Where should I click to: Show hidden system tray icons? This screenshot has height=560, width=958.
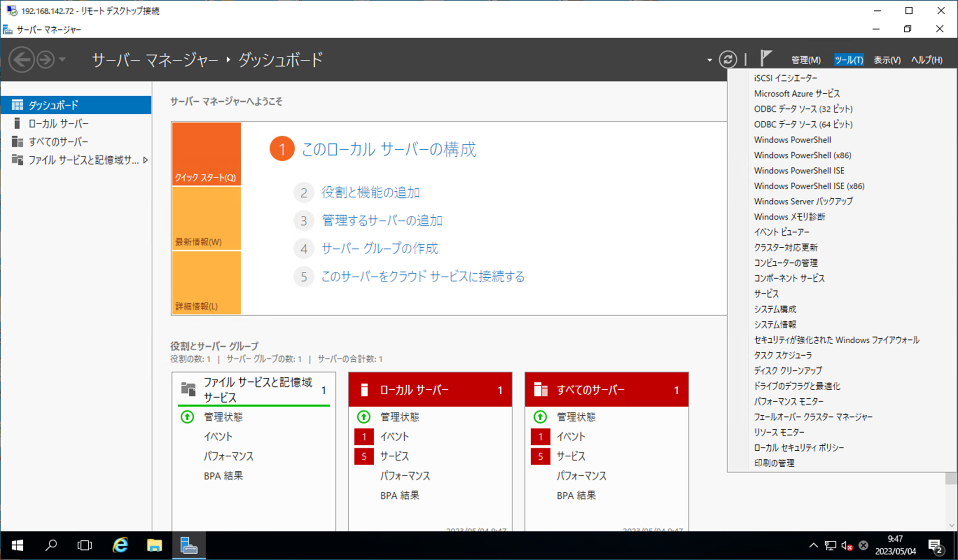point(813,545)
